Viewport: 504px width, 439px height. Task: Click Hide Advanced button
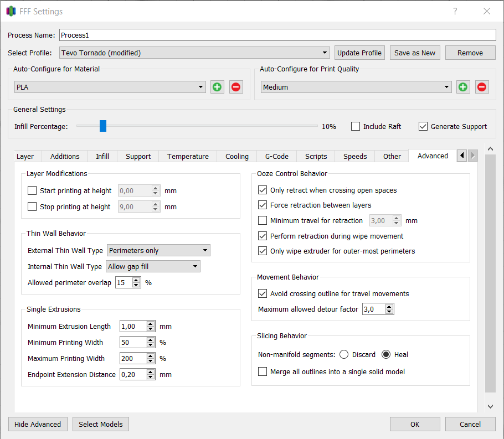[x=38, y=424]
